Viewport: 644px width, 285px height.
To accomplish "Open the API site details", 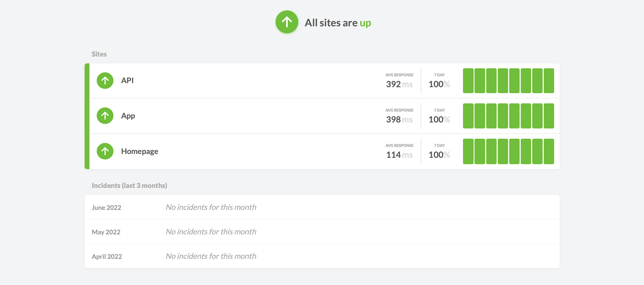I will [x=127, y=81].
